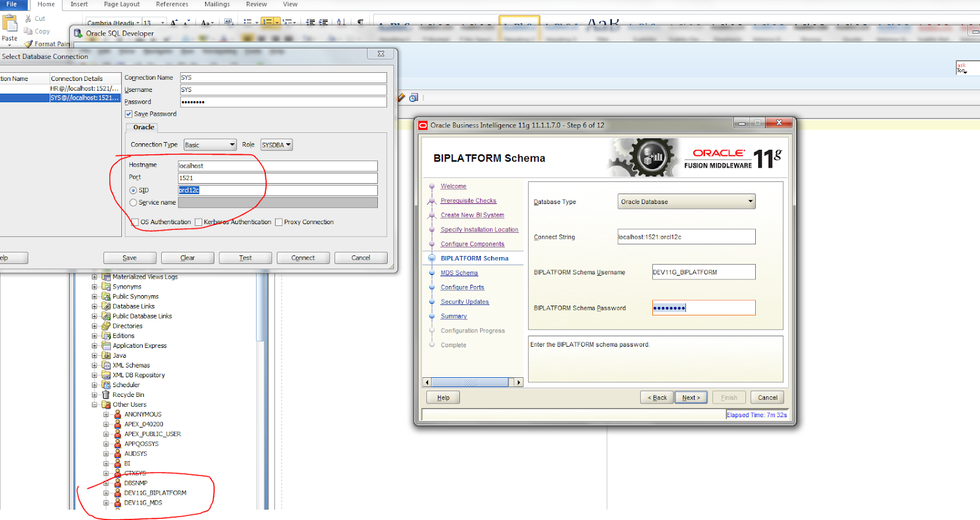Expand the Materialized Views Logs node
This screenshot has width=980, height=520.
tap(94, 277)
